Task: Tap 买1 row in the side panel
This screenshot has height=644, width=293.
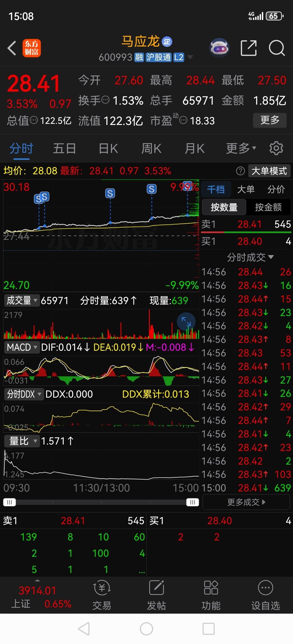Action: point(246,241)
